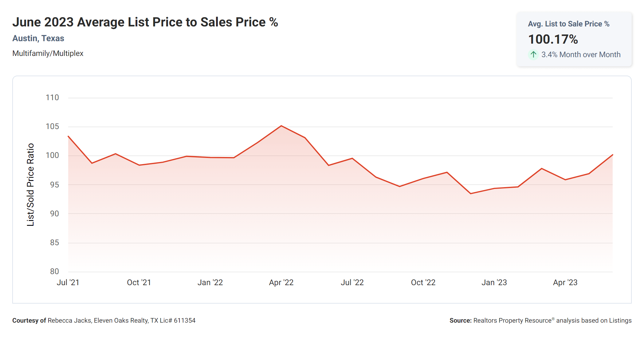Viewport: 644px width, 338px height.
Task: Click the 110 y-axis tick label
Action: [x=52, y=98]
